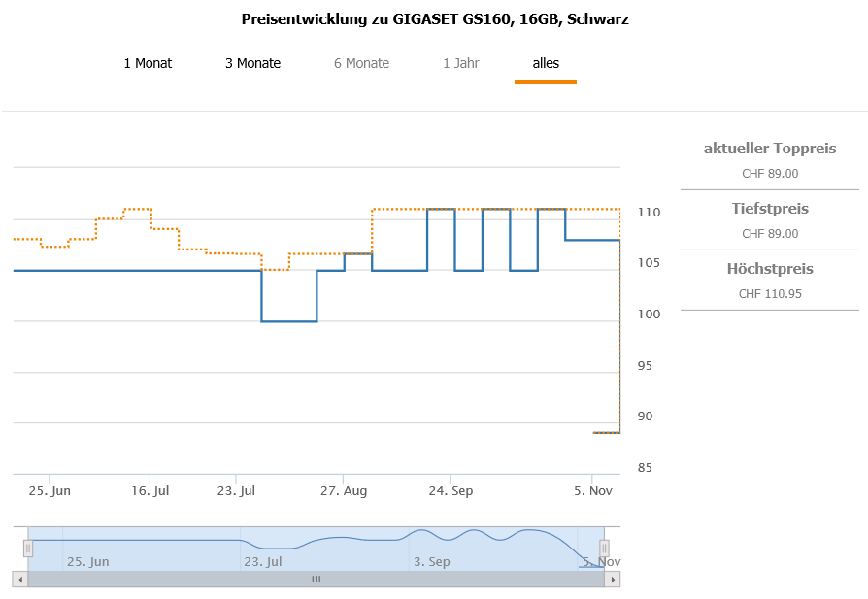The image size is (868, 599).
Task: Click the navigator right range handle
Action: point(604,549)
